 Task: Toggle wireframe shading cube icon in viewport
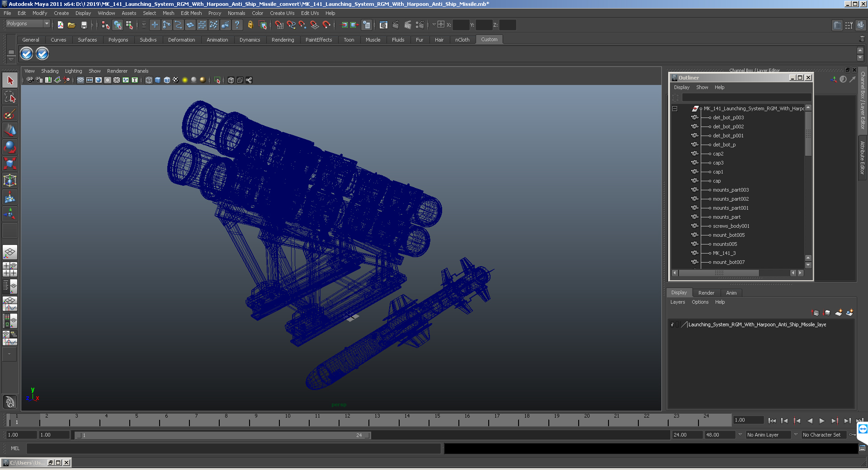(149, 80)
